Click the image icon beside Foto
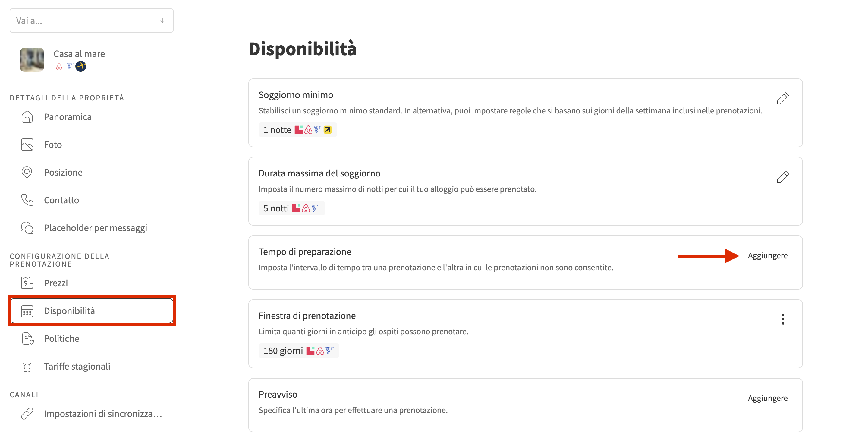868x432 pixels. 27,145
